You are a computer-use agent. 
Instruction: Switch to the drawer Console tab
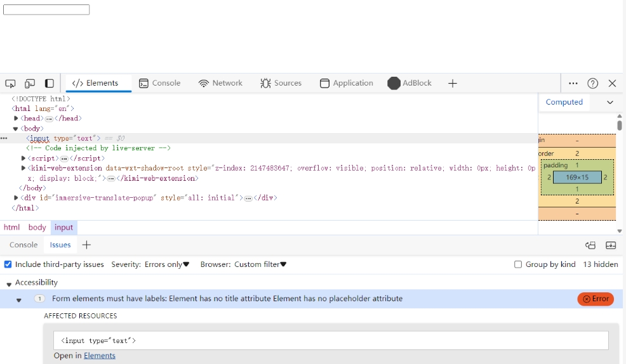click(x=23, y=245)
